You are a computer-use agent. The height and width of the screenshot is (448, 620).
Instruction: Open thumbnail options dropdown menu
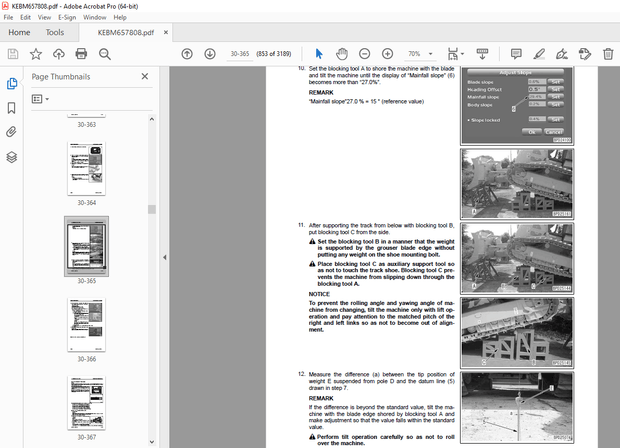coord(42,99)
